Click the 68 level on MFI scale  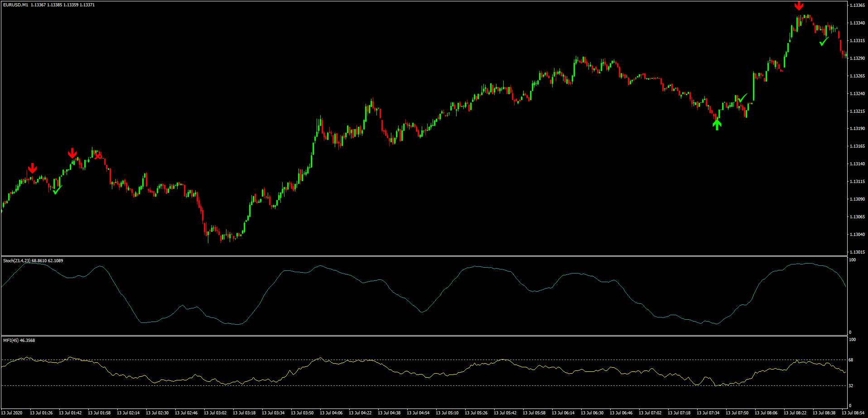click(x=851, y=360)
